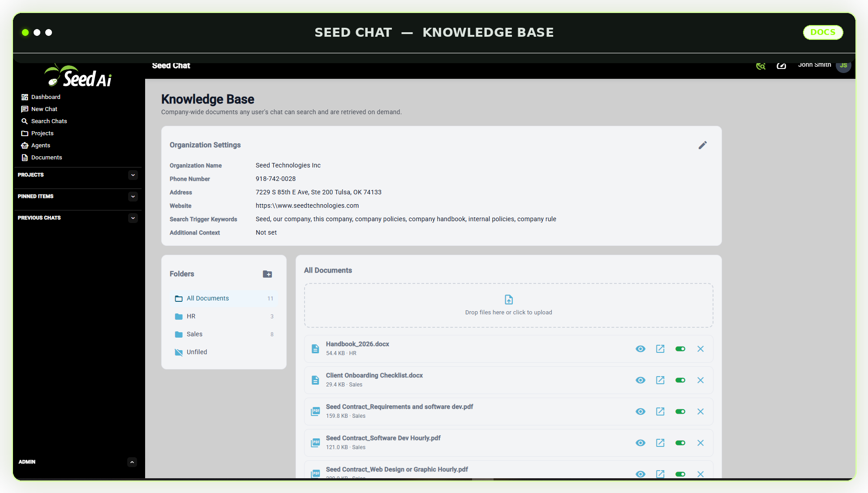
Task: Open Seed Contract_Web Design pdf externally
Action: [x=660, y=474]
